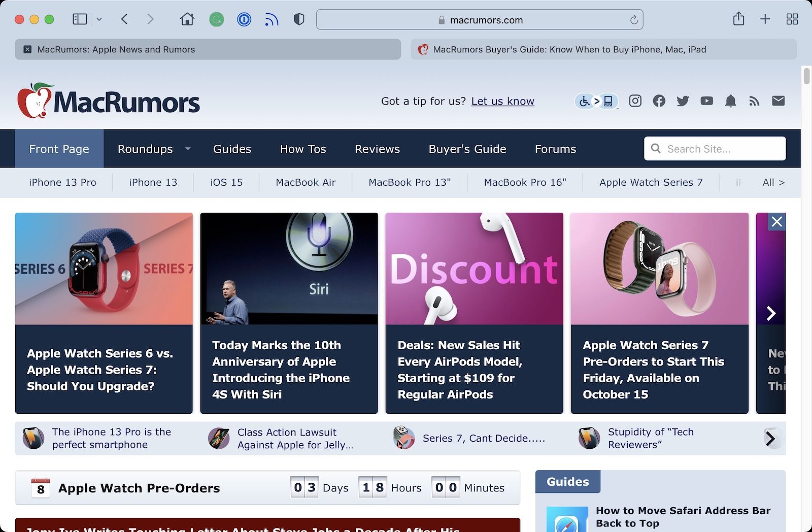The height and width of the screenshot is (532, 812).
Task: Click the Search Site input field
Action: coord(721,149)
